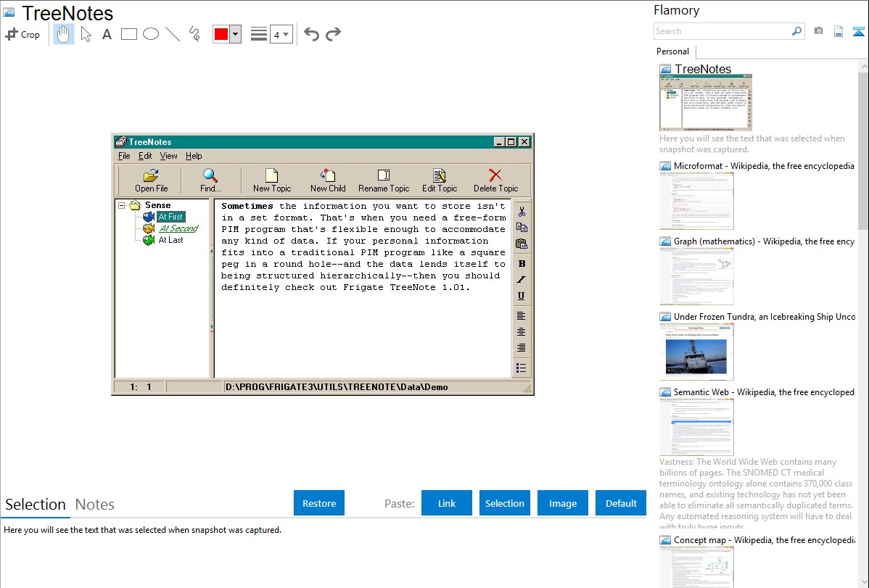Toggle bold formatting in TreeNotes

point(522,264)
